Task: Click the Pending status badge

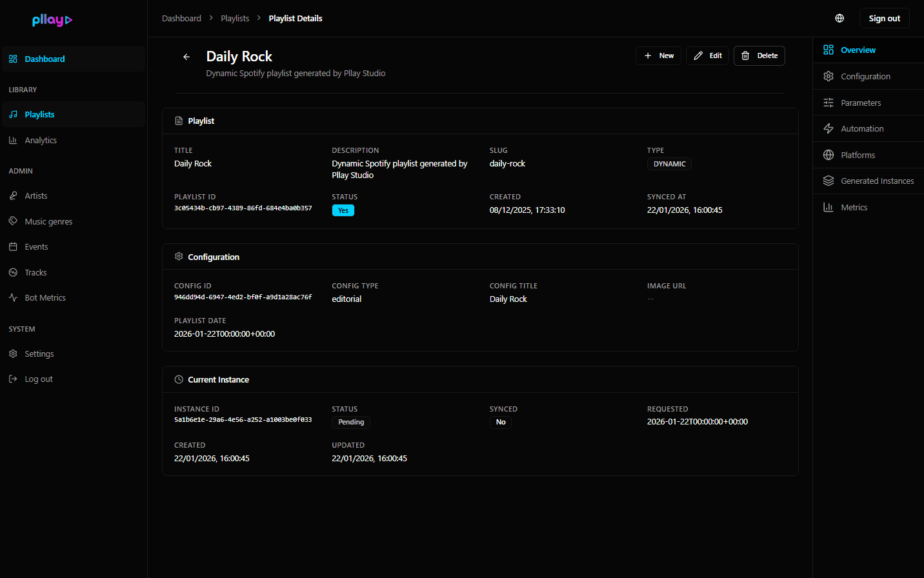Action: pos(350,422)
